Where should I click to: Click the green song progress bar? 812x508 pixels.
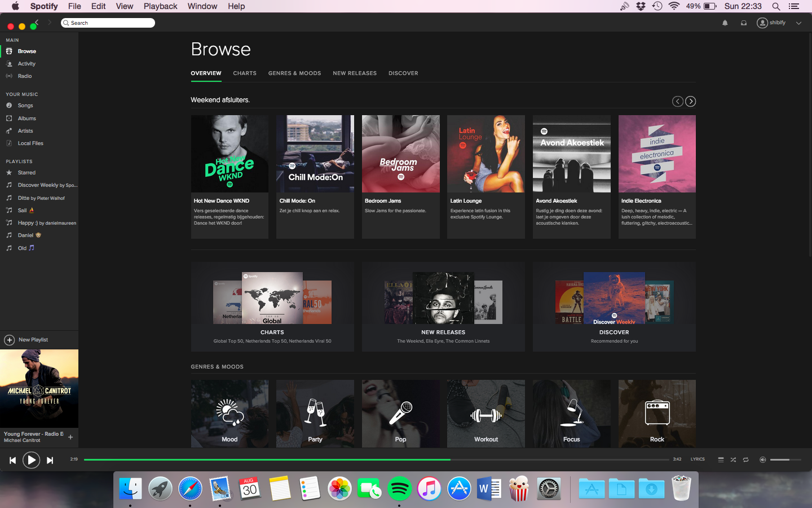coord(267,459)
